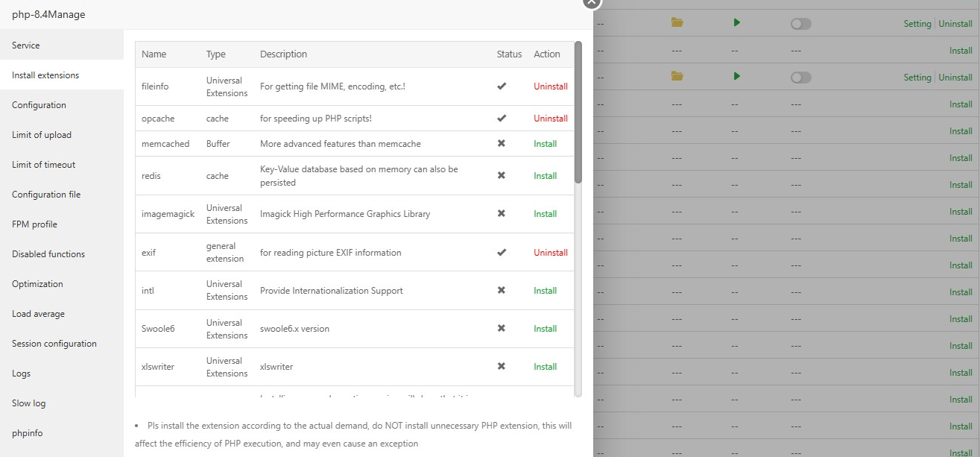Toggle the switch in the topmost background row
This screenshot has width=980, height=457.
[800, 24]
